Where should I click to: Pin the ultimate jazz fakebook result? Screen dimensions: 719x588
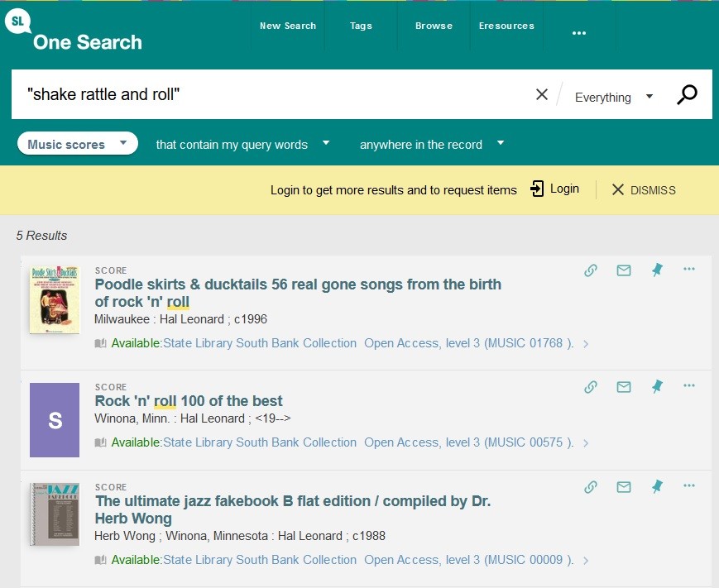(x=657, y=486)
